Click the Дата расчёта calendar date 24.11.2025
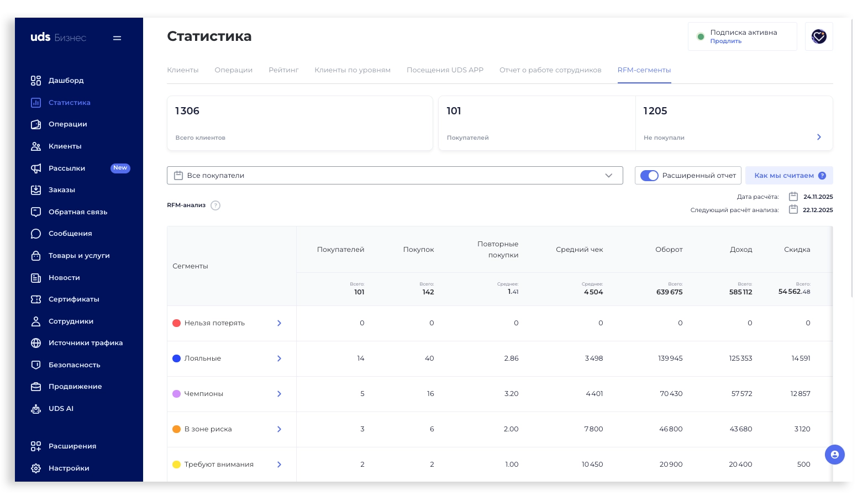This screenshot has height=496, width=868. [x=818, y=197]
